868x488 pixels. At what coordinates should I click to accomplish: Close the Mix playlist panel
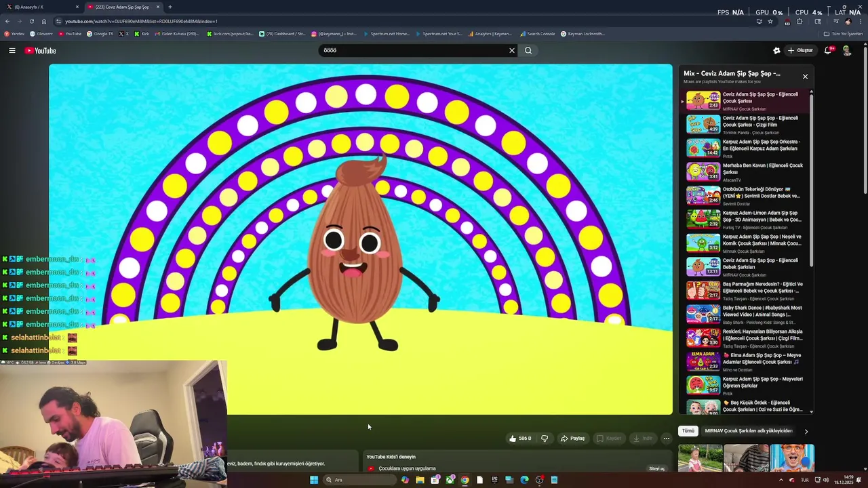coord(805,77)
